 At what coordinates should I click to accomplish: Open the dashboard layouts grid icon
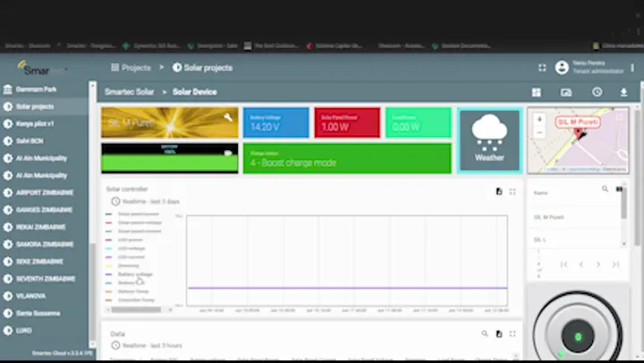point(536,92)
